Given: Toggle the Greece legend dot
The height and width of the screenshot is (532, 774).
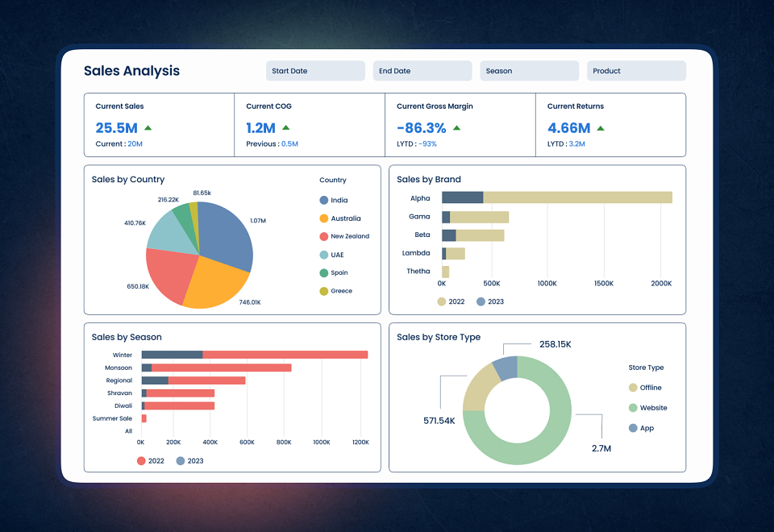Looking at the screenshot, I should click(324, 291).
